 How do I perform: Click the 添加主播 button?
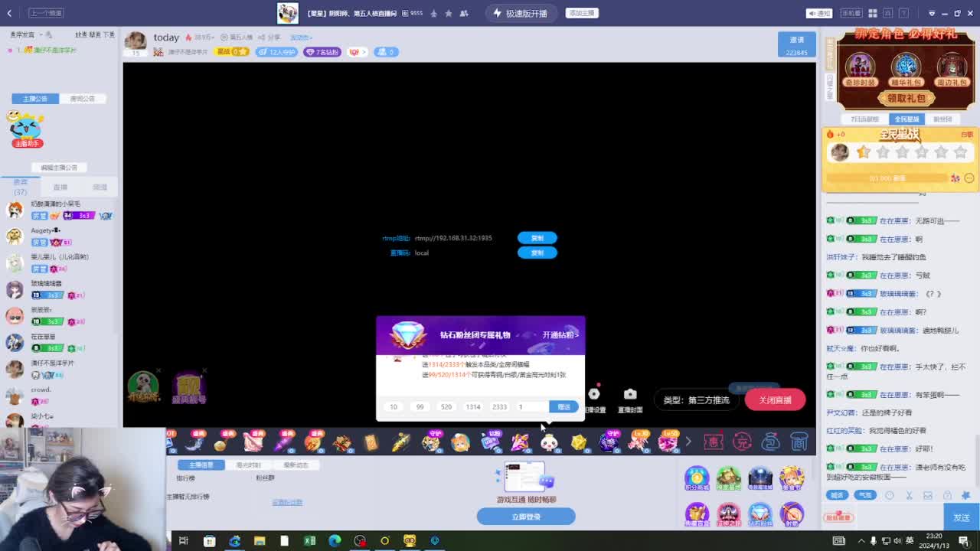pos(582,13)
